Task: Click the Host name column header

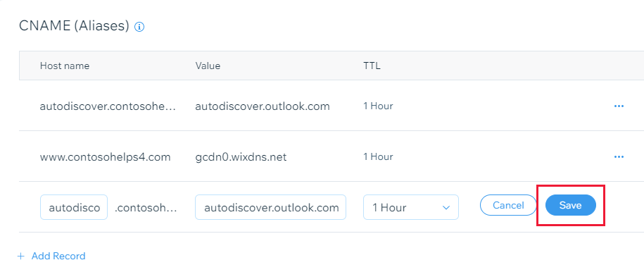Action: point(65,66)
